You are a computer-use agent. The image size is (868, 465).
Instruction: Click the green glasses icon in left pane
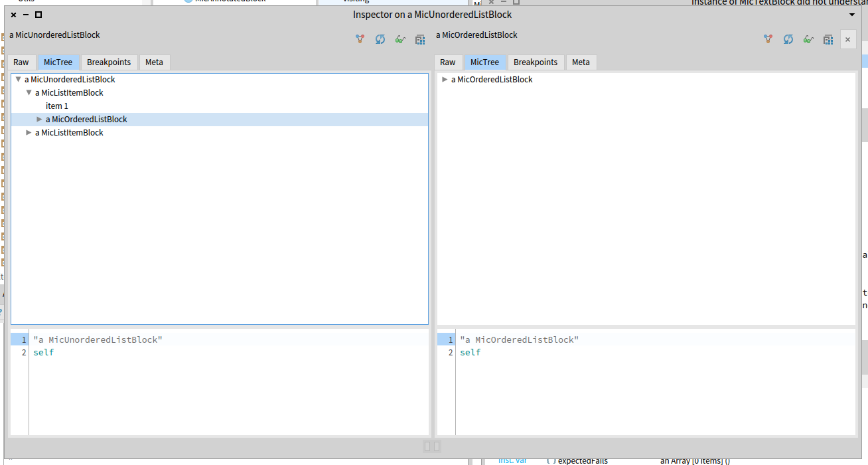(x=400, y=39)
